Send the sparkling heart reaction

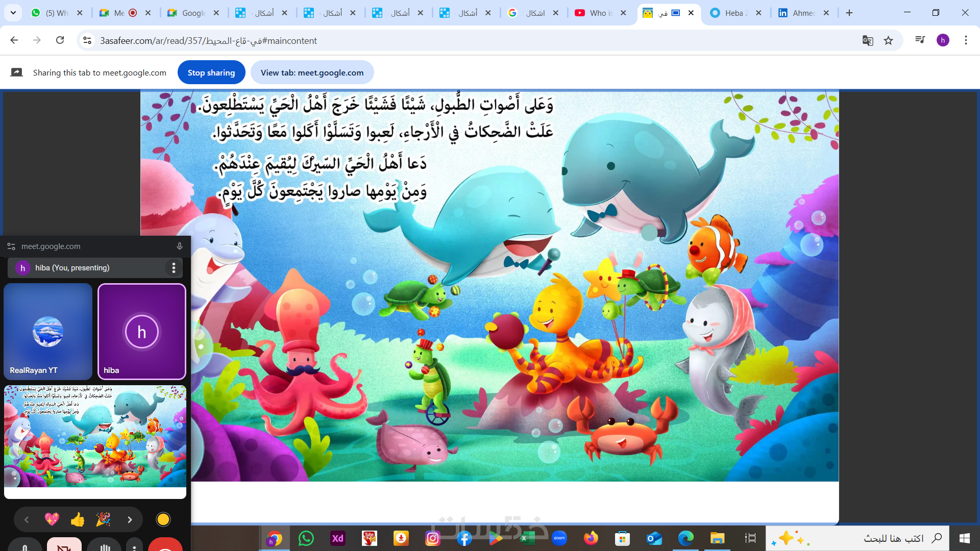coord(52,519)
